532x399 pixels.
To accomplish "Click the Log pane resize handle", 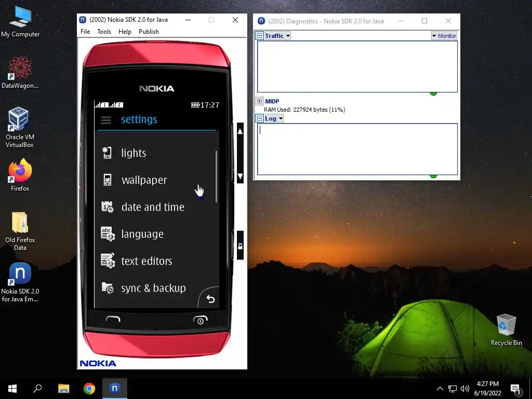I will coord(433,176).
